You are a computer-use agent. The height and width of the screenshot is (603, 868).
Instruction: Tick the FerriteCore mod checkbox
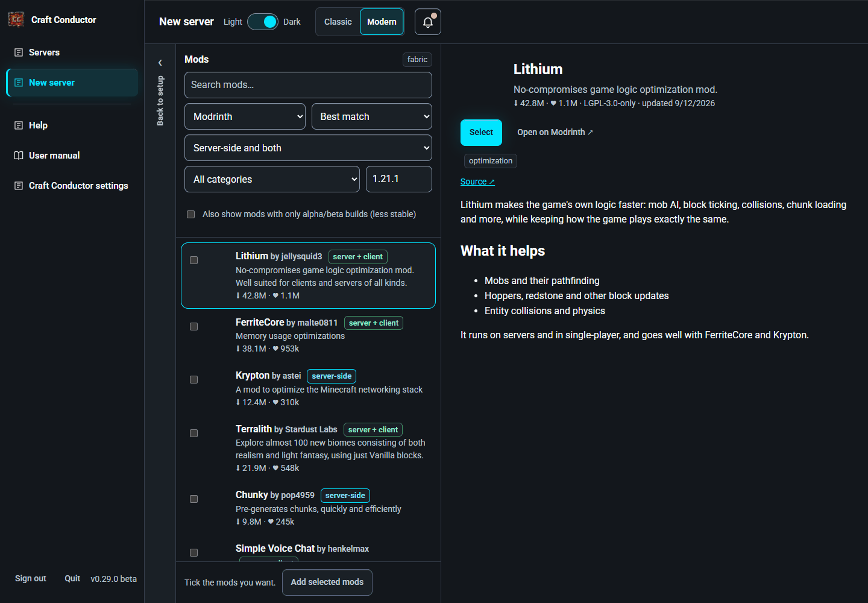(x=194, y=327)
